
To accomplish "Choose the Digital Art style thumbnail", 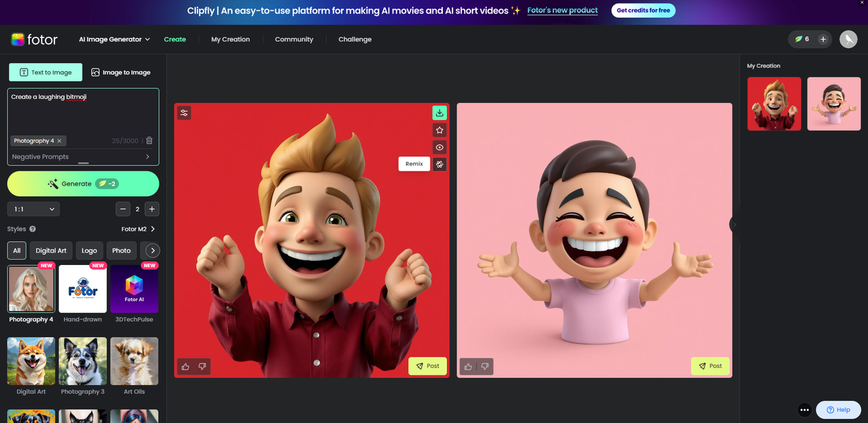I will tap(31, 361).
